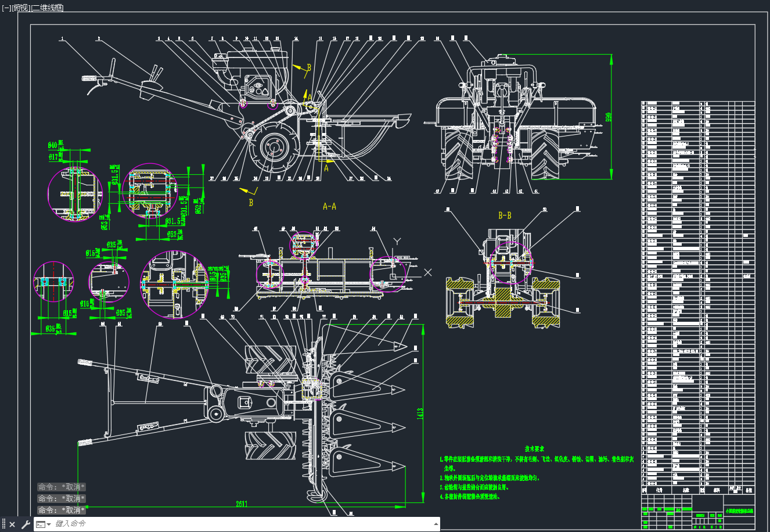Select technical requirement note number 4
Image resolution: width=770 pixels, height=532 pixels.
click(470, 497)
